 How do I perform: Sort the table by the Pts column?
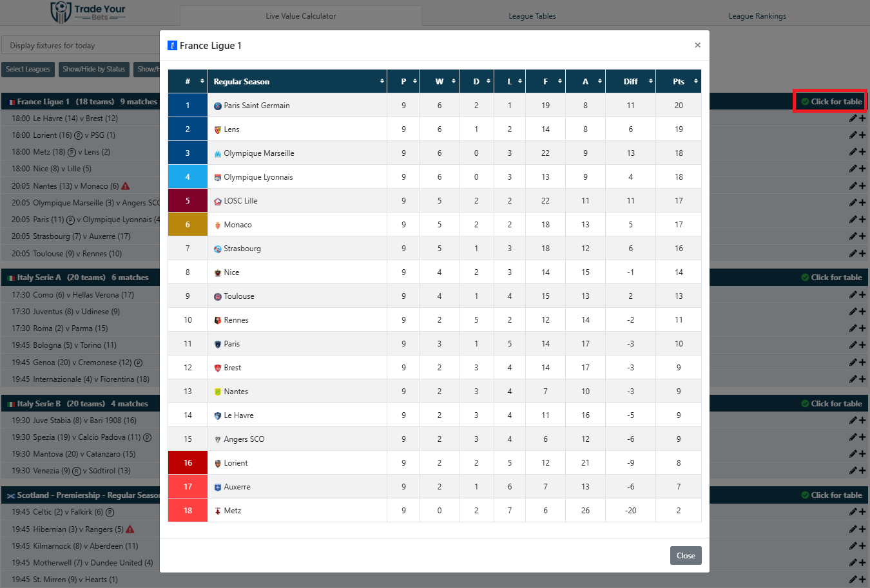[x=679, y=82]
